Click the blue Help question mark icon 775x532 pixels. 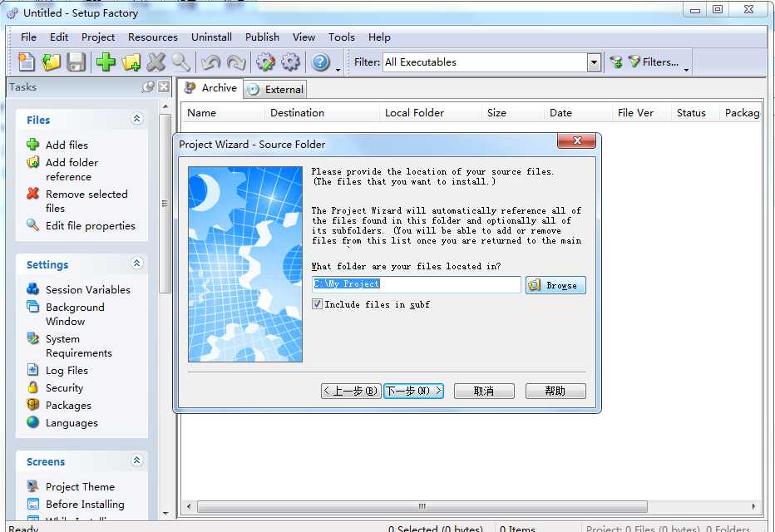(x=321, y=62)
